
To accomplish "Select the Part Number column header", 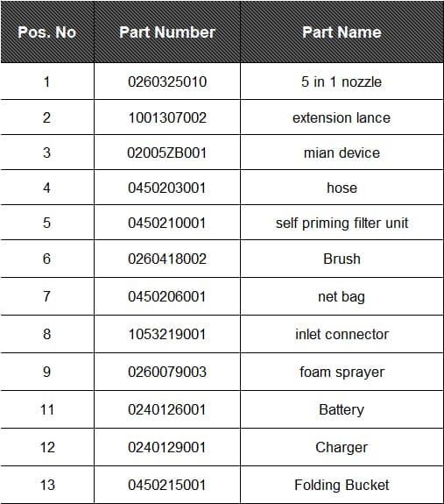I will (167, 32).
